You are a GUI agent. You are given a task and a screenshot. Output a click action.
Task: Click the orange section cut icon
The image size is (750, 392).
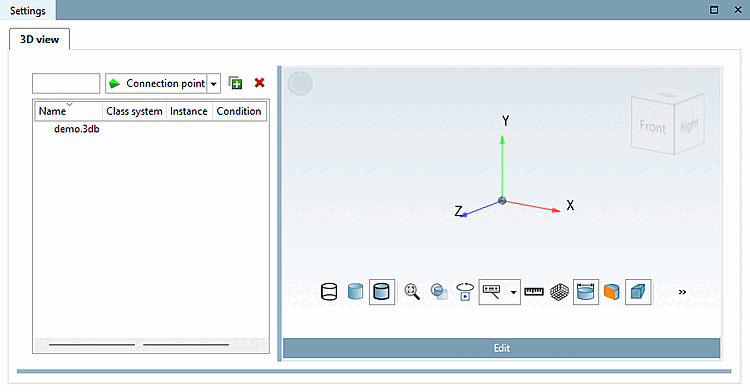coord(612,292)
